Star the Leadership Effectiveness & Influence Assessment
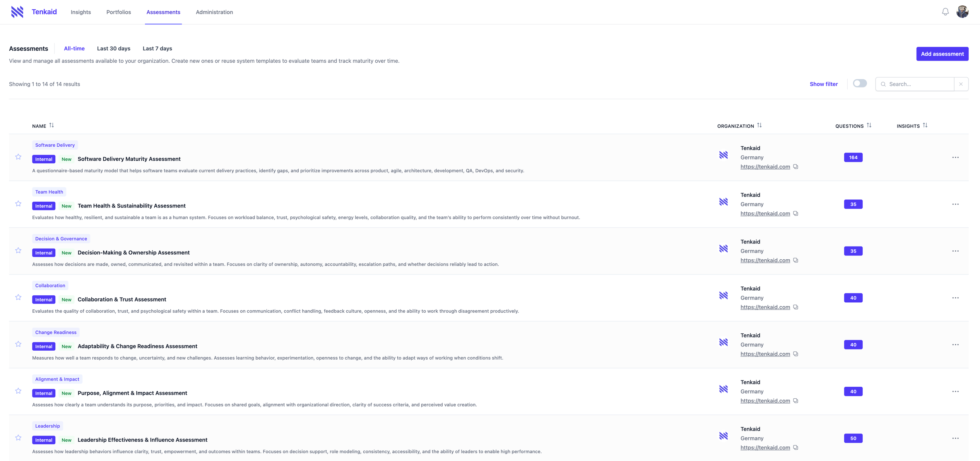Image resolution: width=980 pixels, height=461 pixels. (18, 438)
